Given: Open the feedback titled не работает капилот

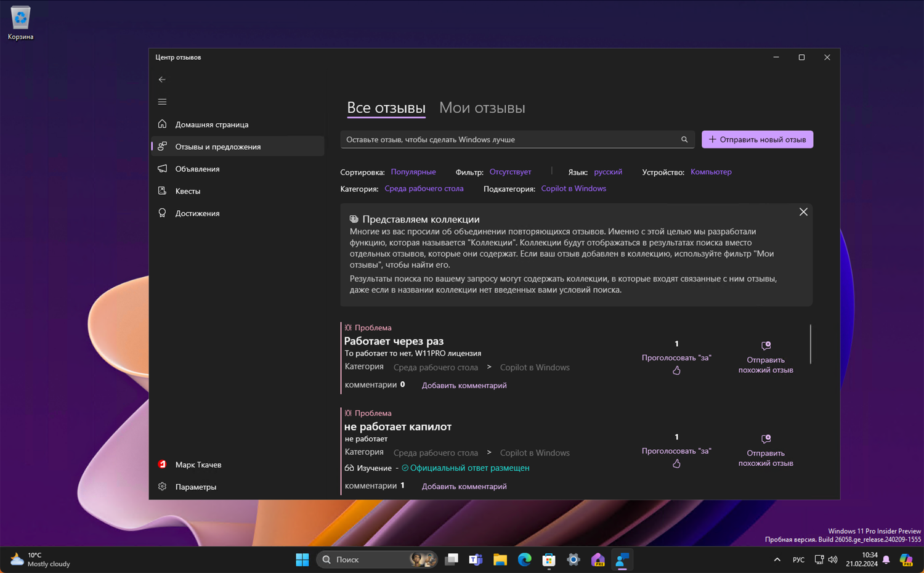Looking at the screenshot, I should 398,426.
